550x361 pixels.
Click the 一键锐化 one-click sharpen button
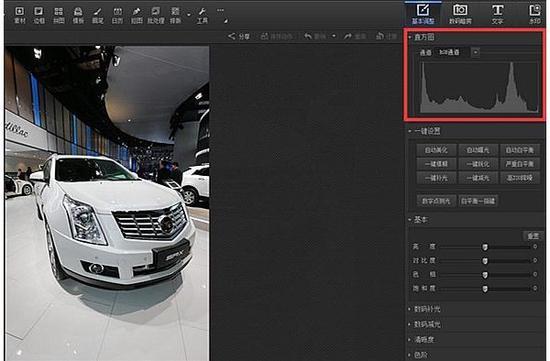tap(478, 164)
